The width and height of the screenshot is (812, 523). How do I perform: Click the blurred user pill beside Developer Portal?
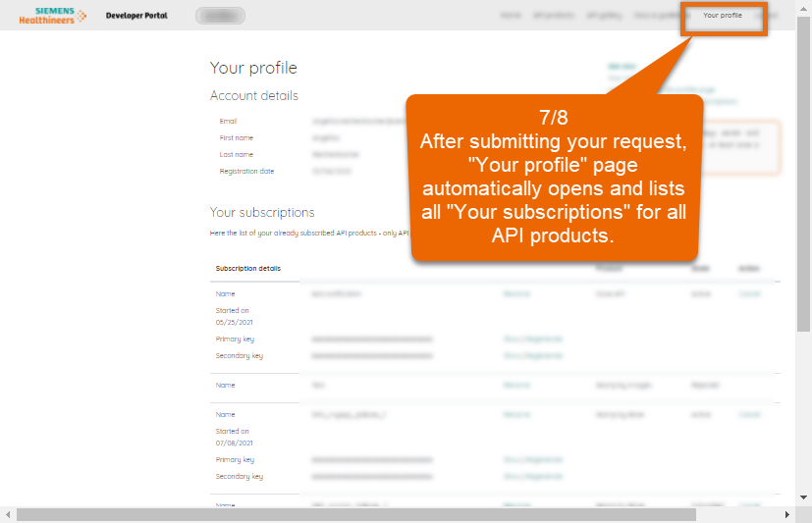pyautogui.click(x=220, y=16)
